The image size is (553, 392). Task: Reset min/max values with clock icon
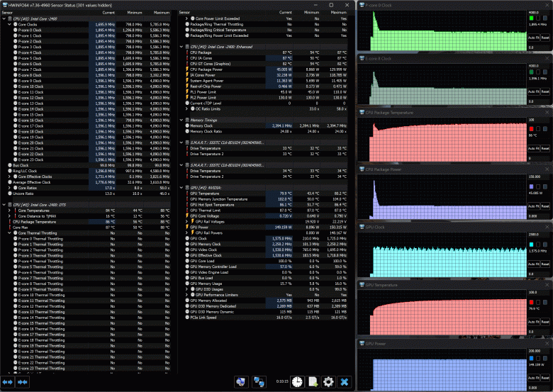tap(297, 382)
